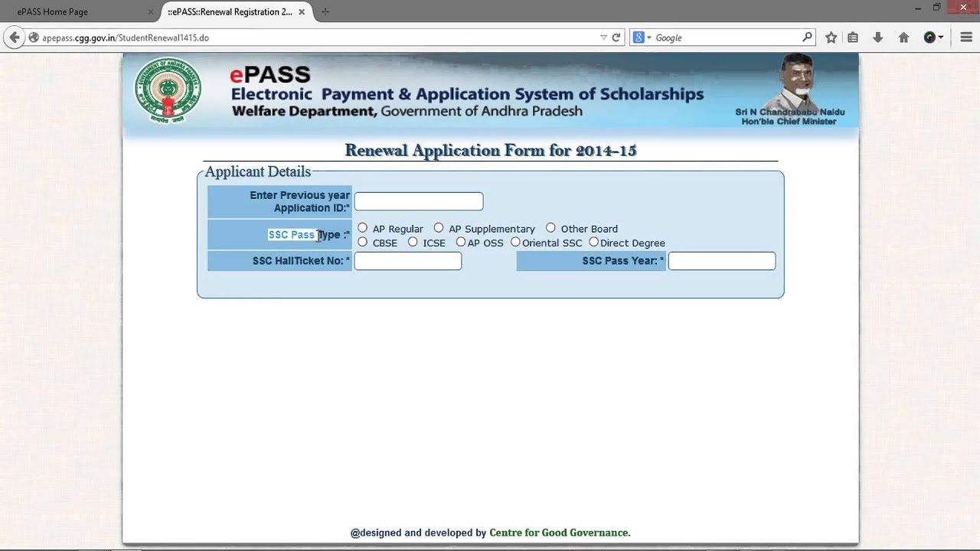Viewport: 980px width, 551px height.
Task: Click the Andhra Pradesh government emblem logo
Action: tap(168, 90)
